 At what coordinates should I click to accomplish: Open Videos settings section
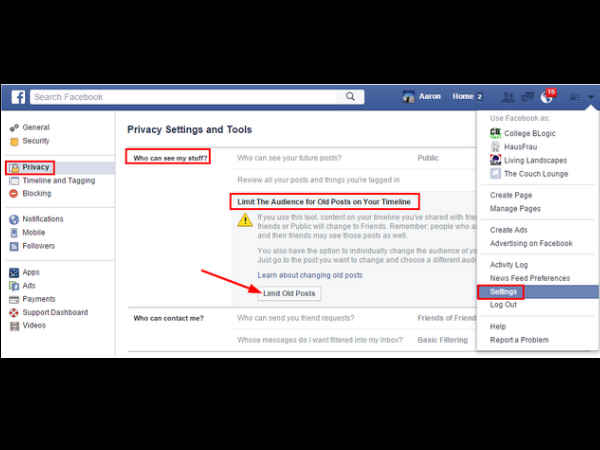pyautogui.click(x=34, y=326)
